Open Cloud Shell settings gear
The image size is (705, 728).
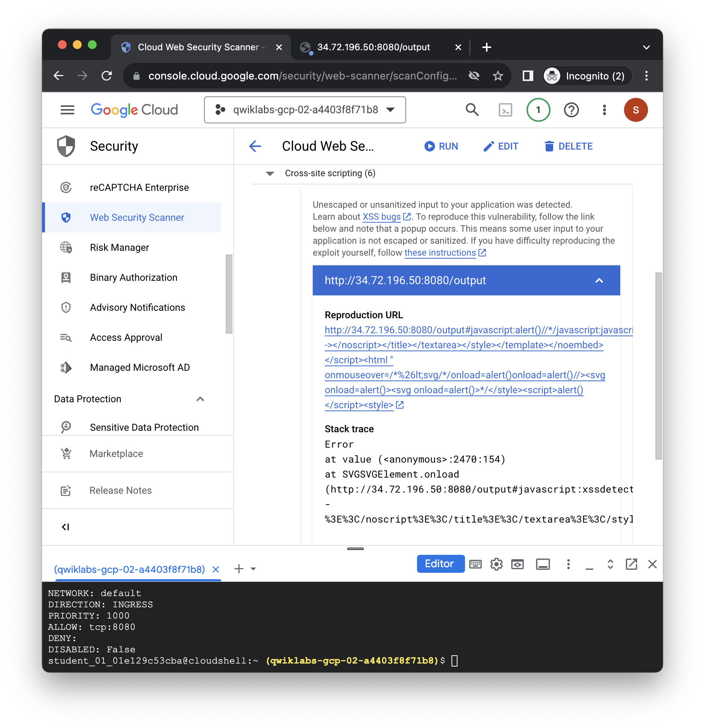[x=496, y=564]
